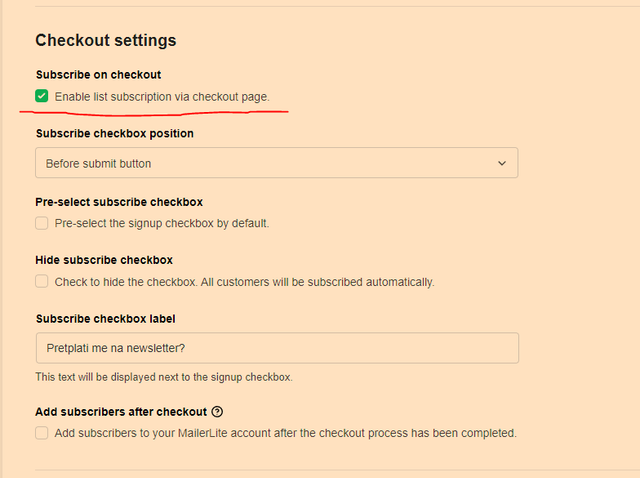Click 'Enable list subscription via checkout page' label text
This screenshot has width=640, height=478.
tap(162, 97)
